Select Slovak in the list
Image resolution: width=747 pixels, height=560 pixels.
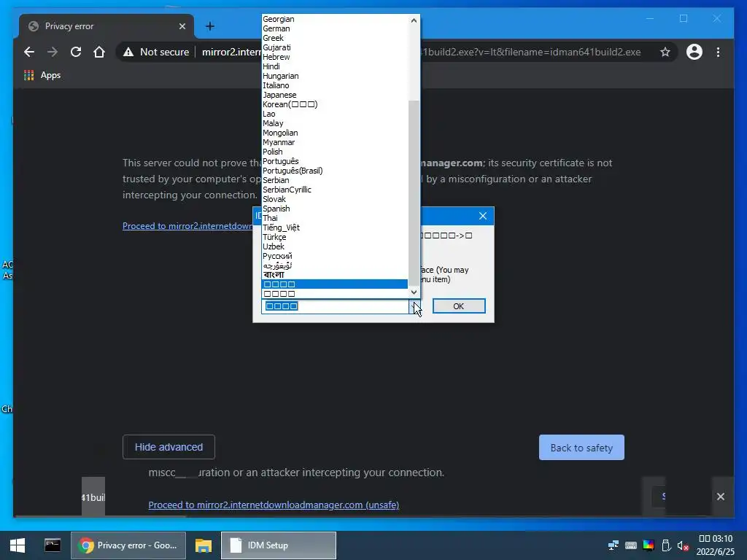click(334, 199)
